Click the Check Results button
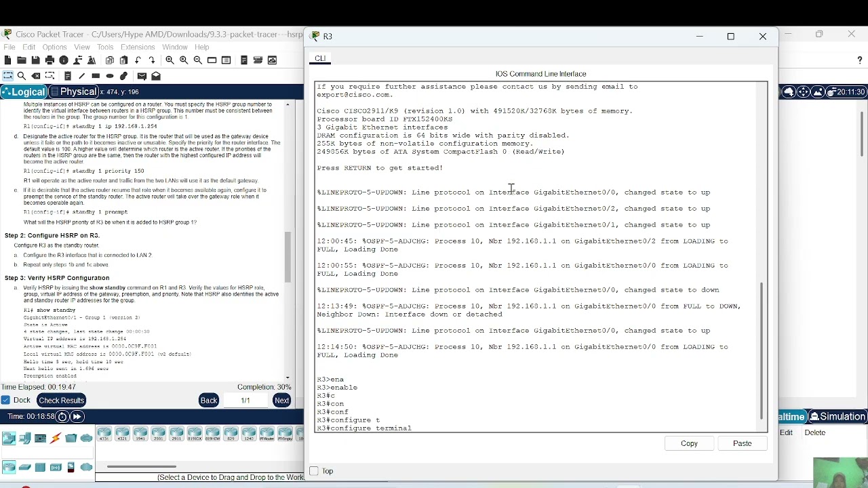The height and width of the screenshot is (488, 868). [61, 401]
